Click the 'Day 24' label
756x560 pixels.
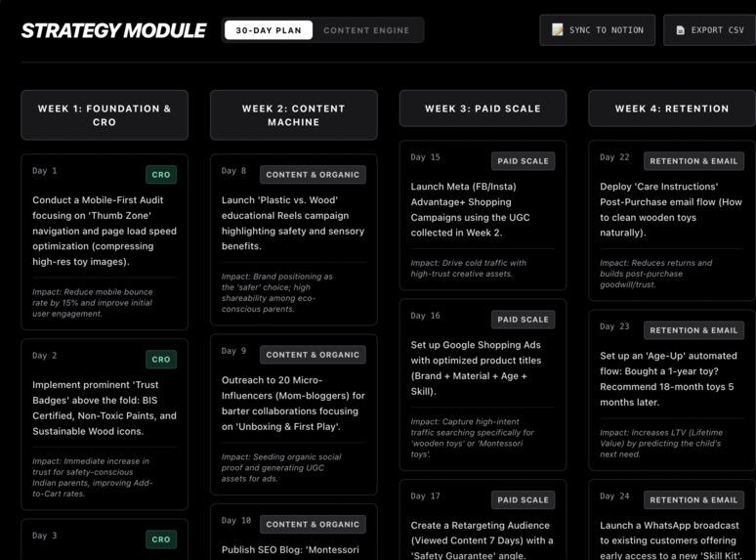pyautogui.click(x=614, y=495)
